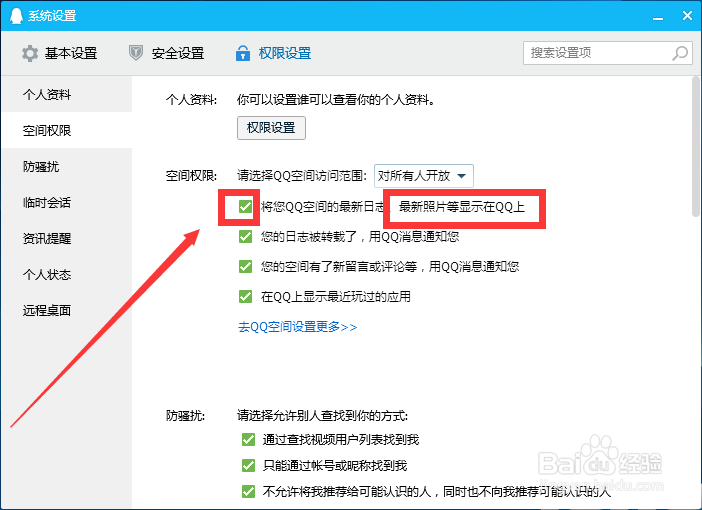Uncheck 将您QQ空间的最新日志 display checkbox
Viewport: 702px width, 510px height.
point(245,206)
